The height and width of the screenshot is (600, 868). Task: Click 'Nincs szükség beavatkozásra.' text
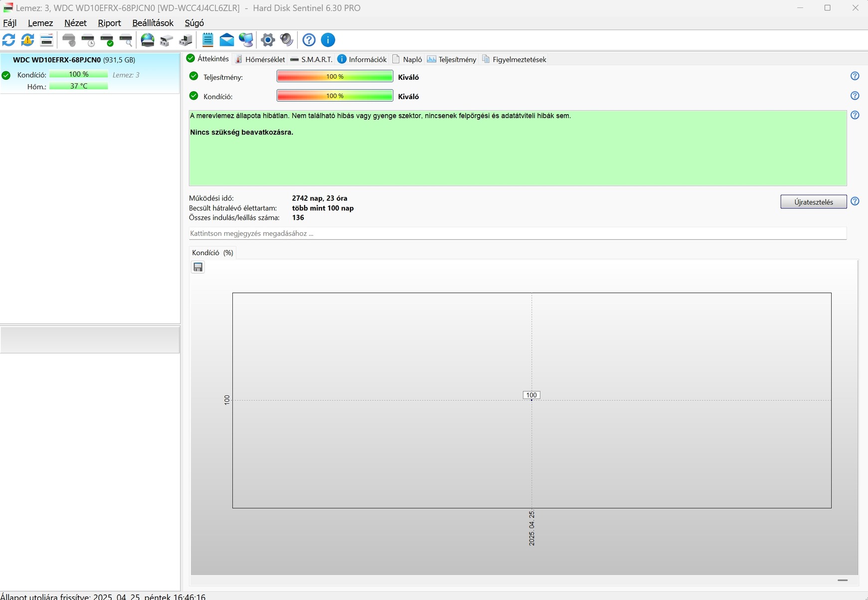tap(242, 133)
